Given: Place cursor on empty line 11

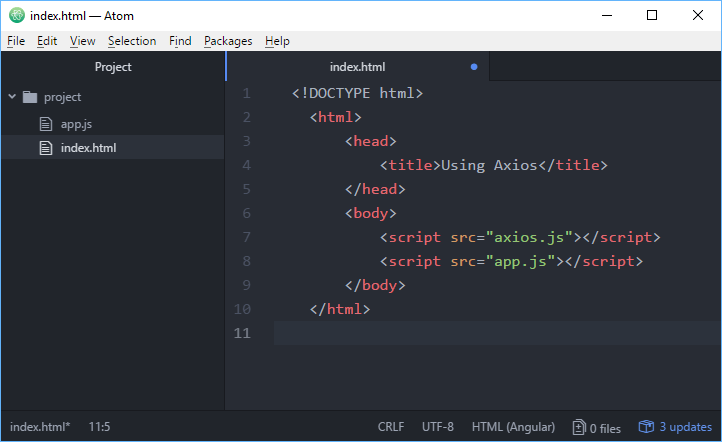Looking at the screenshot, I should 497,333.
